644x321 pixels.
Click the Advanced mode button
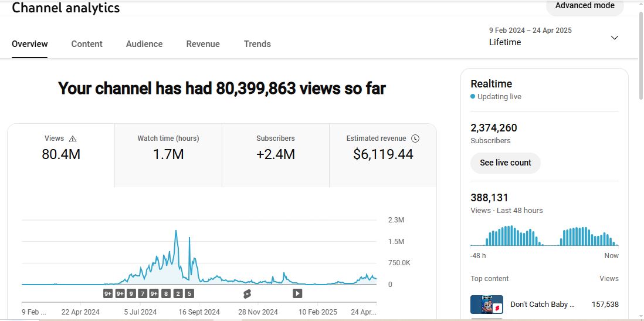[x=585, y=6]
